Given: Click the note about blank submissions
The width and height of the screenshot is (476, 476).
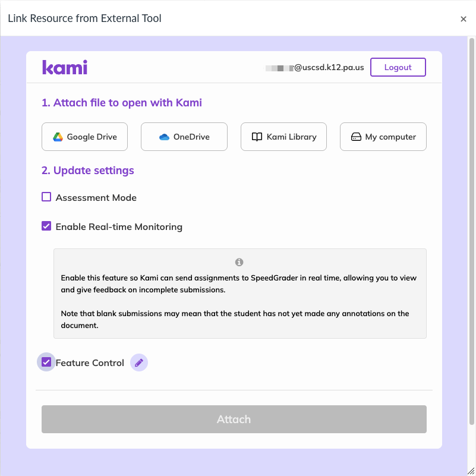Looking at the screenshot, I should [x=235, y=319].
